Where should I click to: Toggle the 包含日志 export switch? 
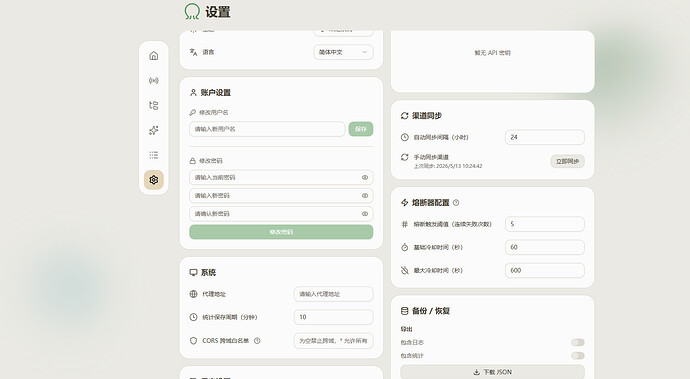tap(578, 342)
